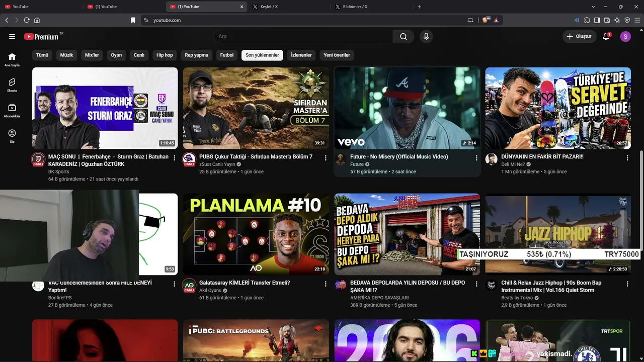
Task: Toggle the browser sidebar panel
Action: [x=597, y=20]
